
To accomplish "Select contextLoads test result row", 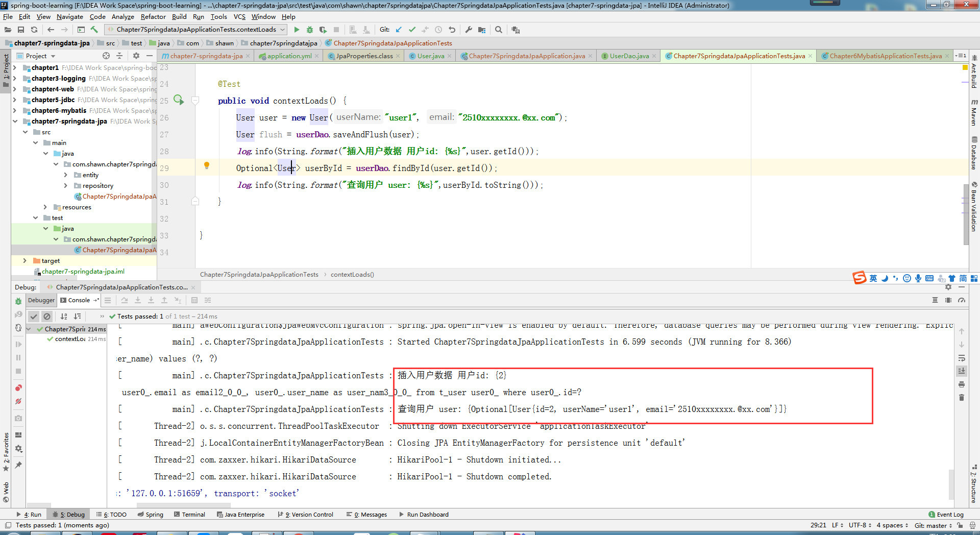I will coord(70,339).
